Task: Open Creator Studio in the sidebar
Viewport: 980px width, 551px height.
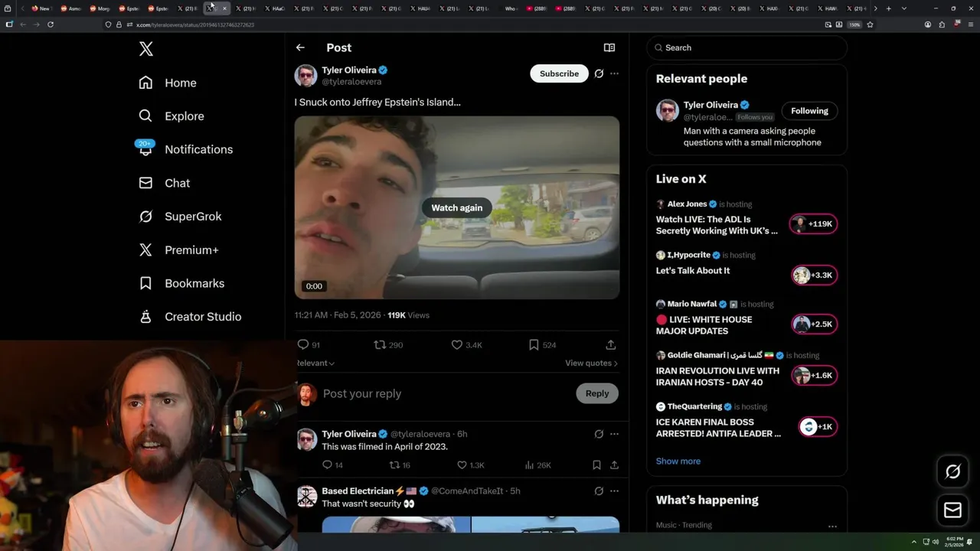Action: tap(190, 317)
